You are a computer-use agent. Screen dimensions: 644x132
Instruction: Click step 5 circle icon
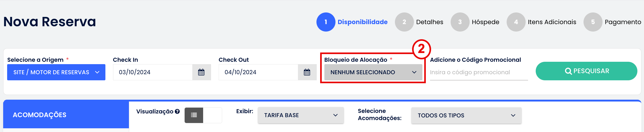point(593,22)
